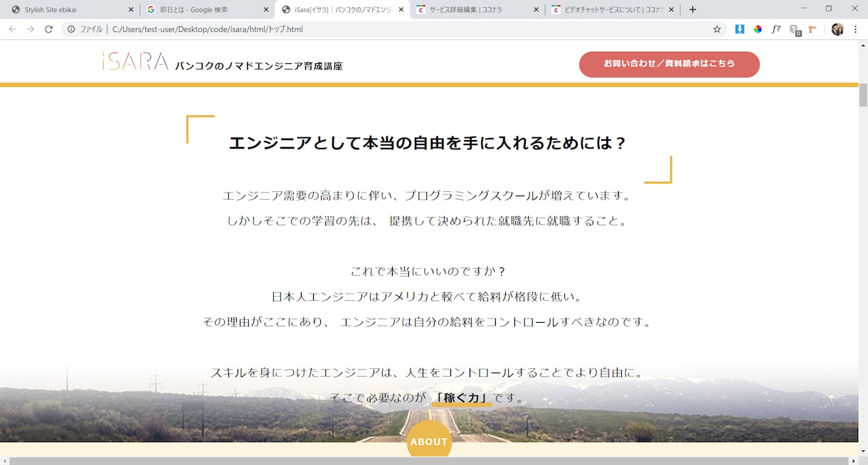Click the vertical scrollbar up arrow
This screenshot has height=465, width=868.
point(863,44)
